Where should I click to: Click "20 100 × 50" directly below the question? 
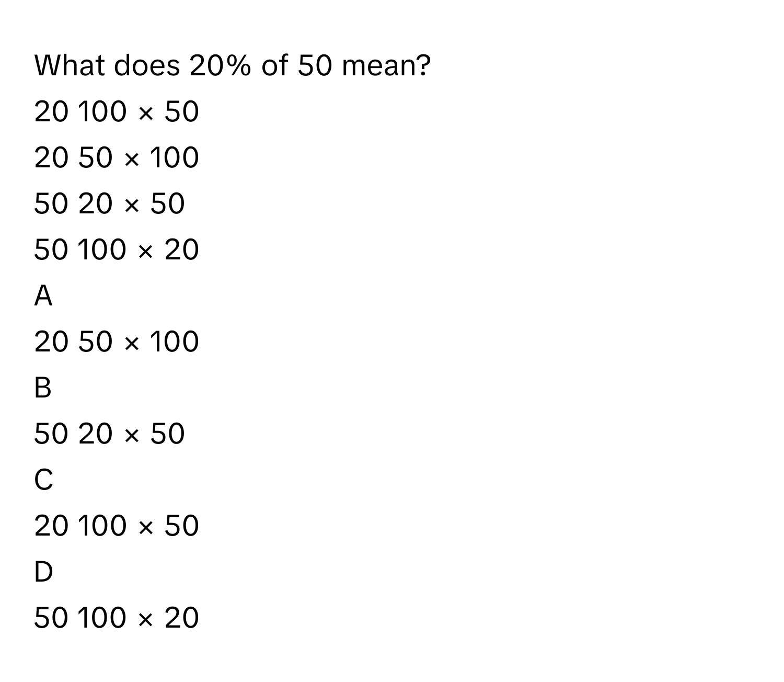pyautogui.click(x=117, y=112)
